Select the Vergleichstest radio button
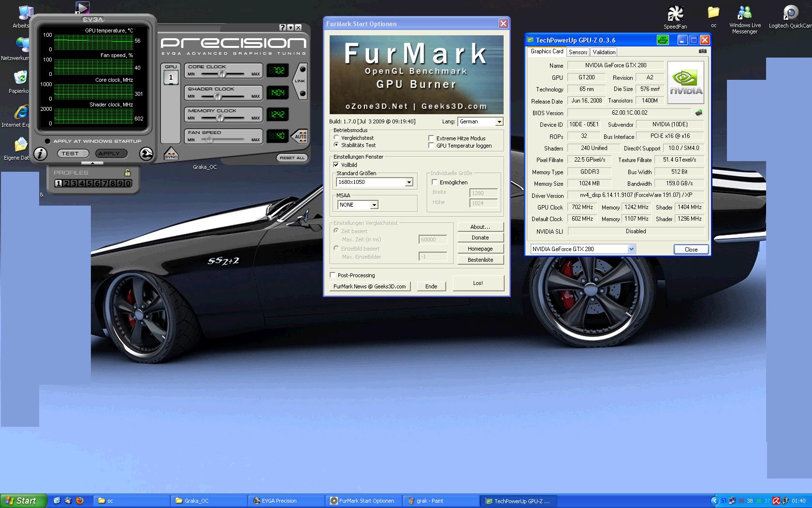Viewport: 812px width, 508px height. [336, 138]
